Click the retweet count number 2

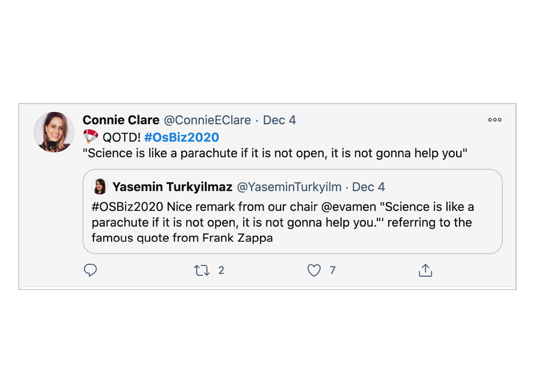click(x=221, y=270)
